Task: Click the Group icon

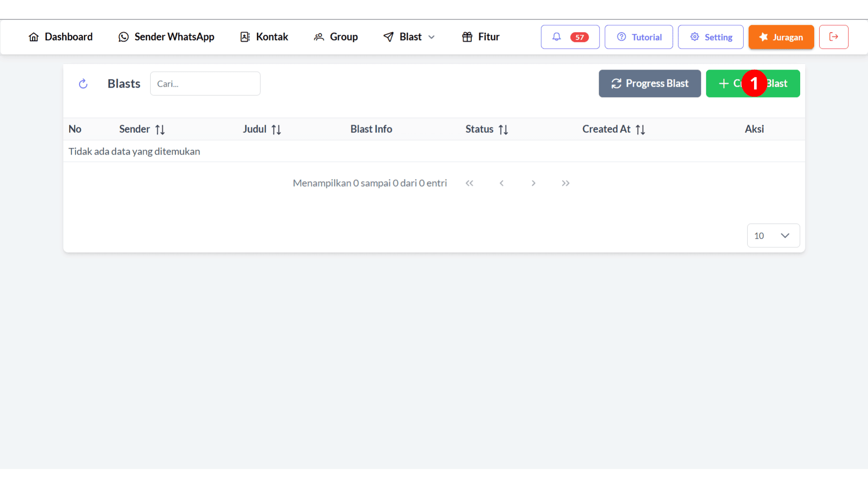Action: (x=318, y=37)
